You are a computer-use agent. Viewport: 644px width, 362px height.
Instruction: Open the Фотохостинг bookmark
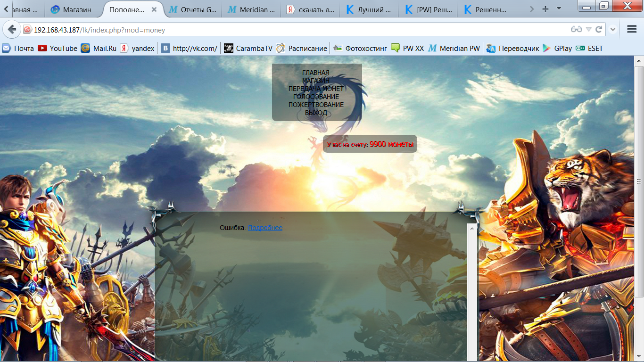(360, 48)
